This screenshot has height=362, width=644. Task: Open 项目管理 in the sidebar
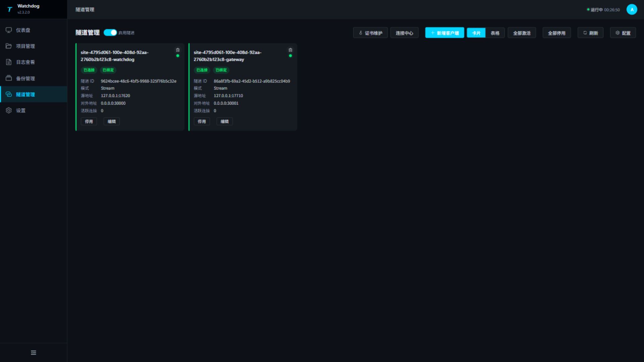click(x=34, y=46)
